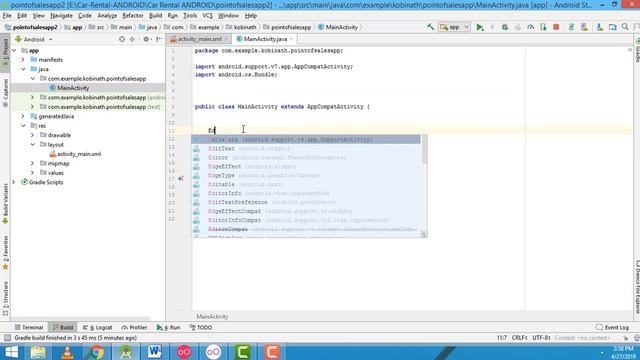Collapse the app module node

point(14,51)
